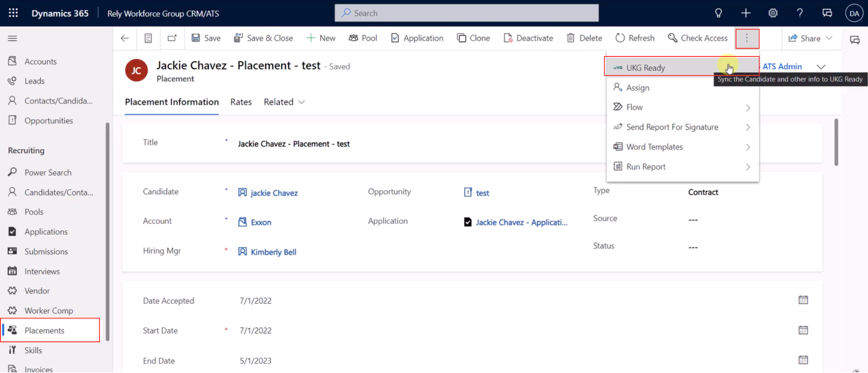
Task: Open record in new window icon
Action: point(172,38)
